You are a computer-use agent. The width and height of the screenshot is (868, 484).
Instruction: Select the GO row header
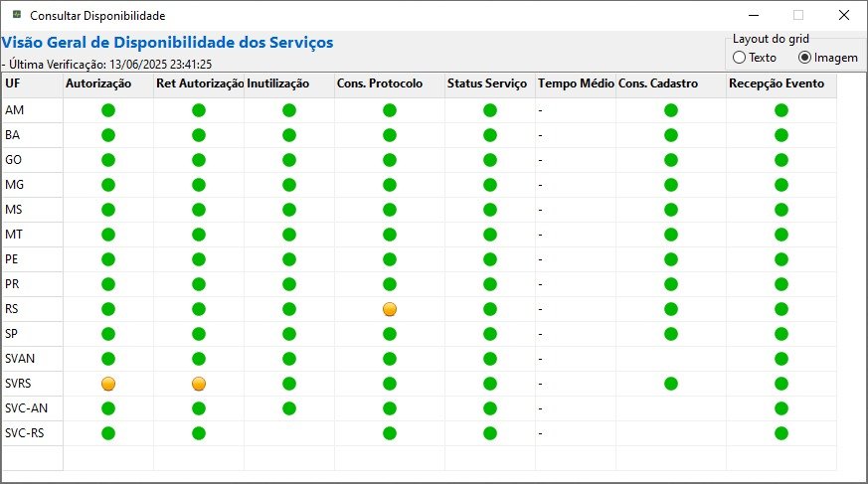coord(33,160)
